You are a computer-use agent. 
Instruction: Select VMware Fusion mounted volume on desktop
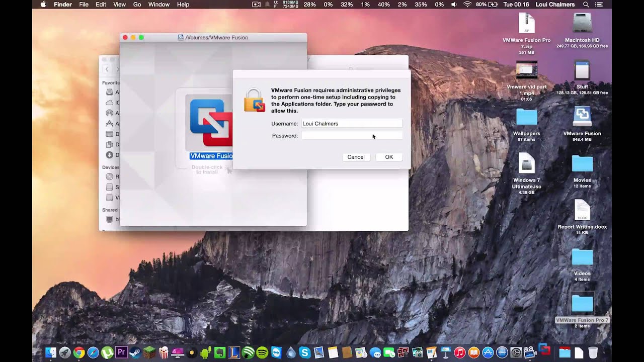click(x=582, y=124)
